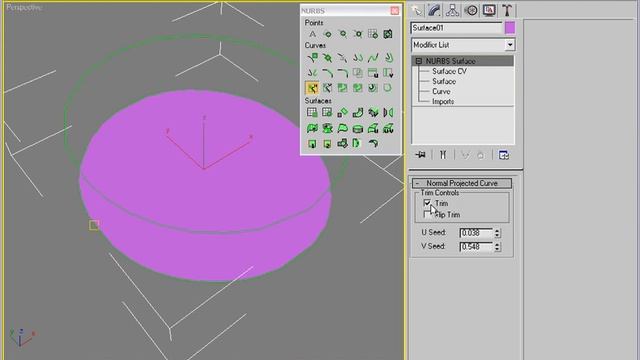Select the Create UV Loft Surface tool
640x360 pixels.
click(388, 129)
